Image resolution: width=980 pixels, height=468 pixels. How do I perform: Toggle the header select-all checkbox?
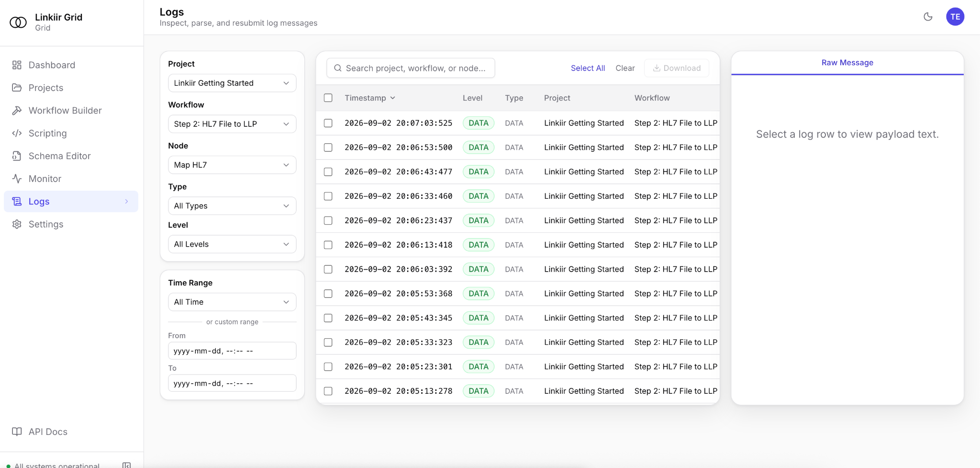point(328,98)
